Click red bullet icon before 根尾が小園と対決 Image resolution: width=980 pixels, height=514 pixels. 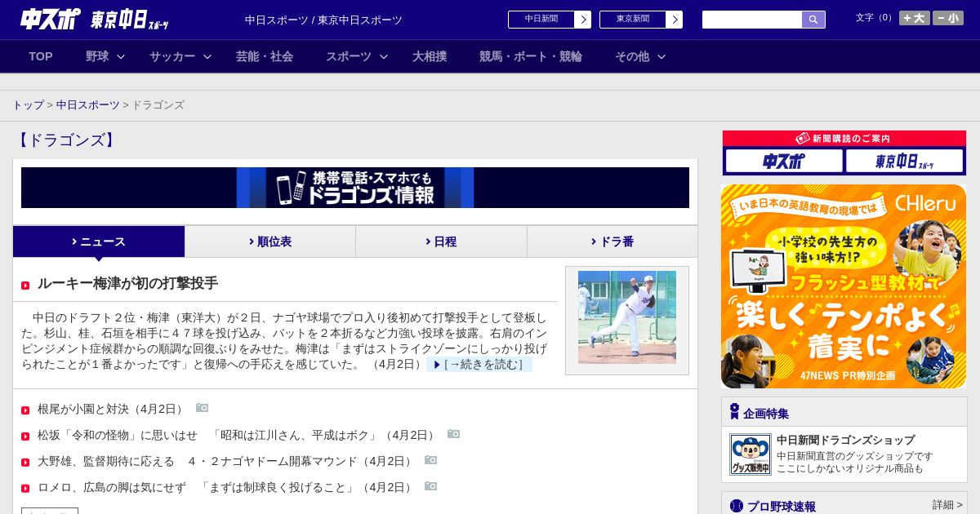click(x=25, y=410)
